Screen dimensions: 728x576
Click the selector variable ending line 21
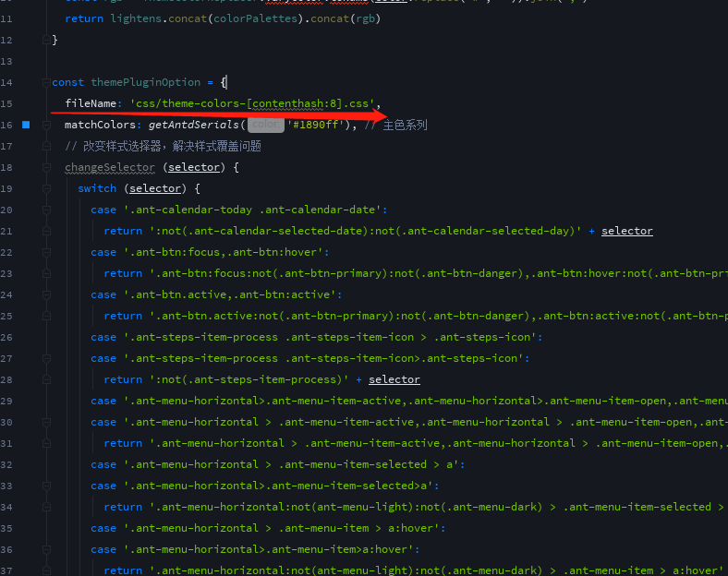[626, 231]
